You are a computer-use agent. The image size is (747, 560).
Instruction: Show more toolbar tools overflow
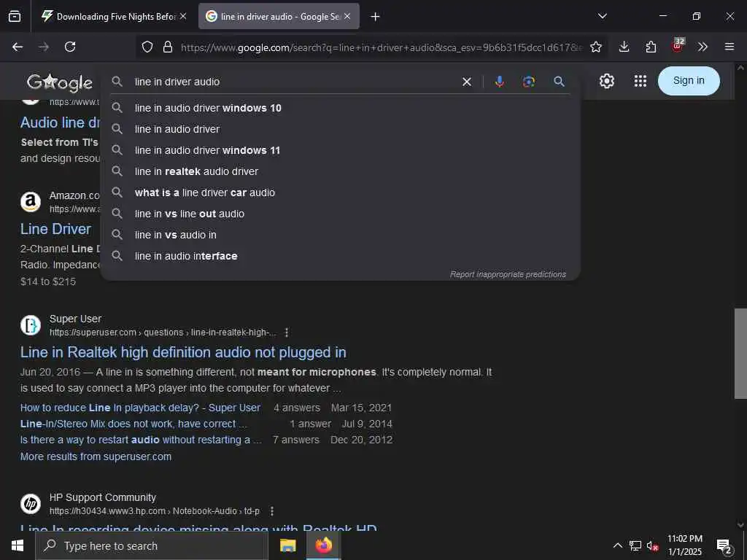click(x=703, y=47)
